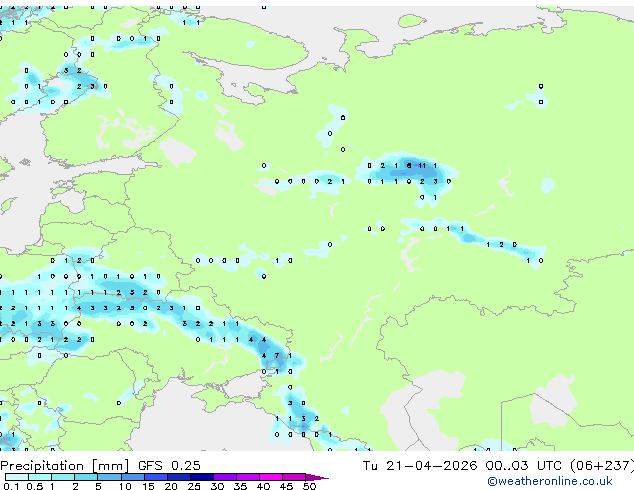Click the legend label "30"

217,486
